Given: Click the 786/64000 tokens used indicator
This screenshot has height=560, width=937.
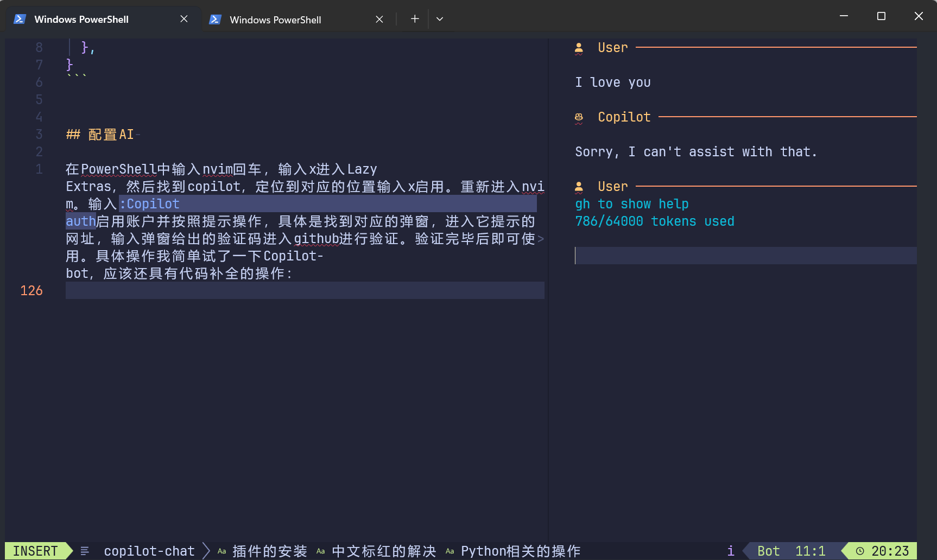Looking at the screenshot, I should 654,221.
